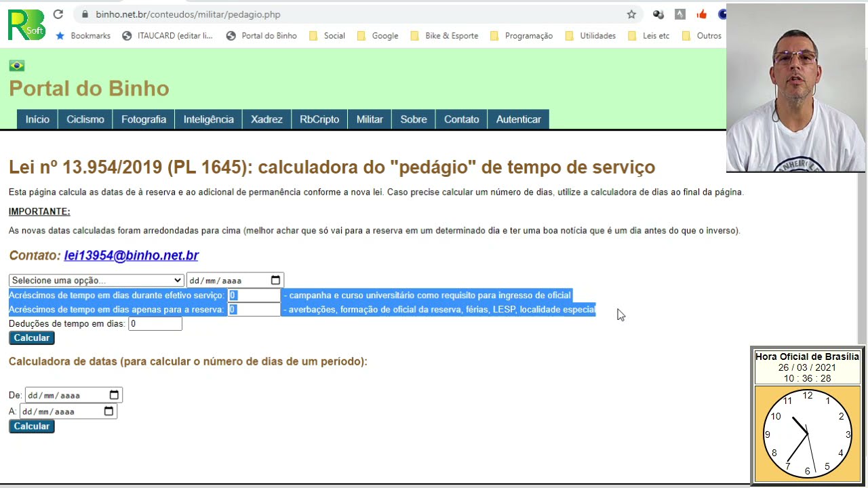This screenshot has height=488, width=868.
Task: Click the site lock icon in address bar
Action: point(85,14)
